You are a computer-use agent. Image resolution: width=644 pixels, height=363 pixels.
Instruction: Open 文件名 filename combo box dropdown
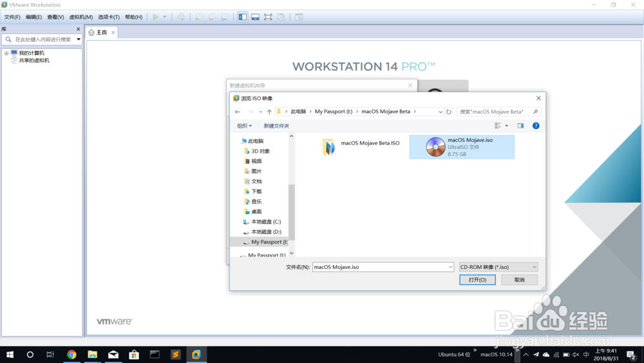[x=450, y=267]
